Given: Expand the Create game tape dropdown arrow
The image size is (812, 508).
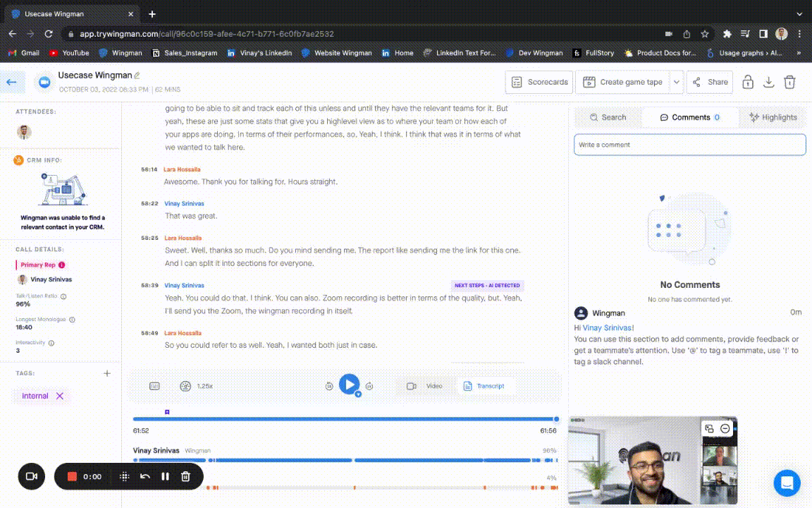Looking at the screenshot, I should (x=677, y=82).
